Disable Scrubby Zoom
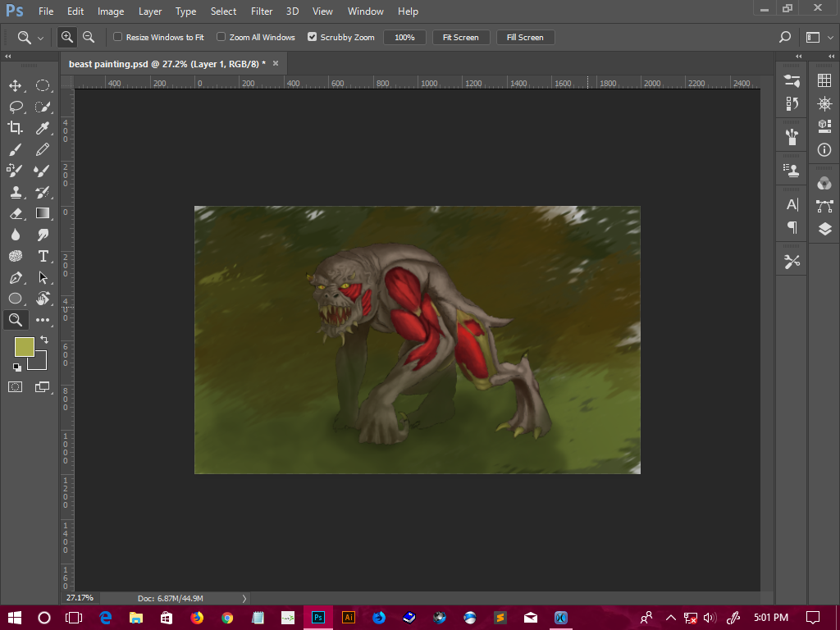Viewport: 840px width, 630px height. click(312, 37)
